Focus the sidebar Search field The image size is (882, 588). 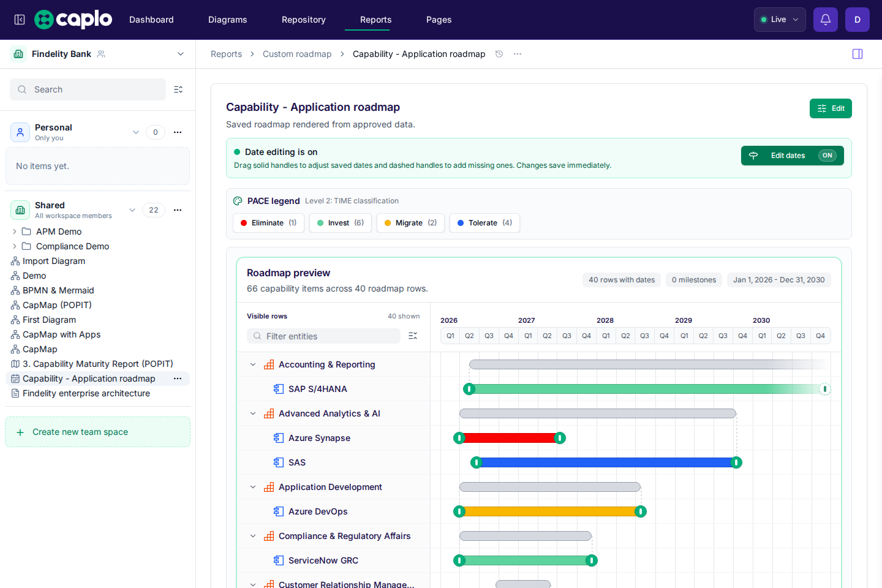point(88,89)
